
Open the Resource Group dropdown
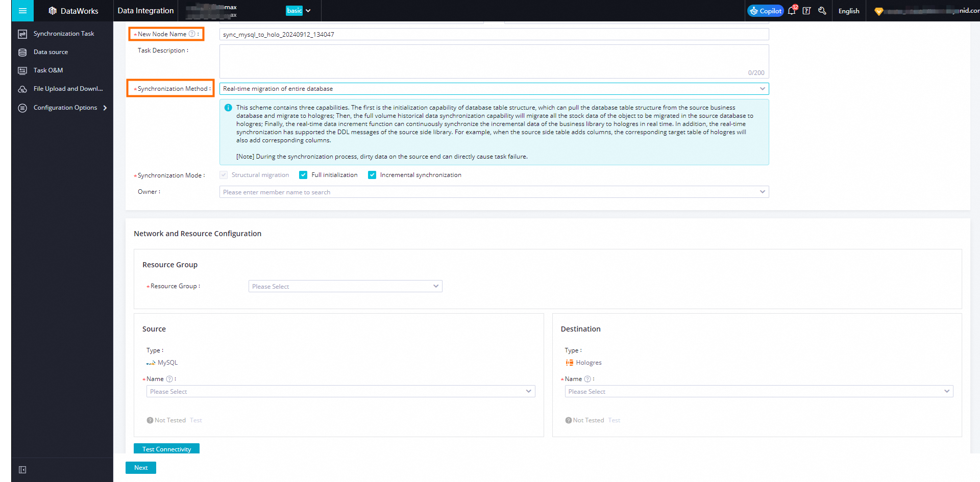pyautogui.click(x=345, y=286)
